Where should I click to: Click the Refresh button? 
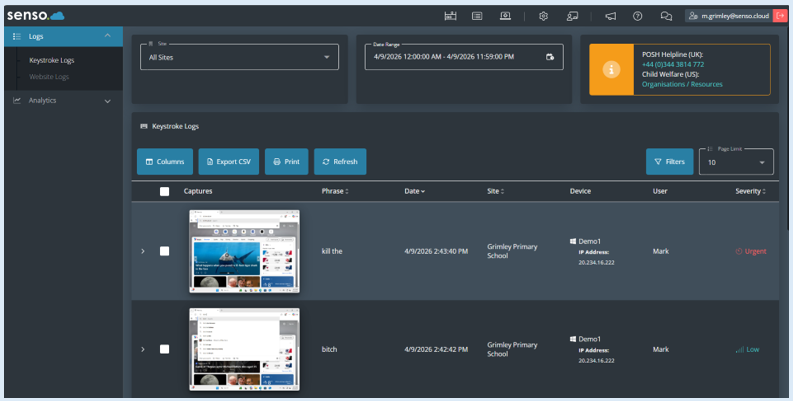click(340, 161)
